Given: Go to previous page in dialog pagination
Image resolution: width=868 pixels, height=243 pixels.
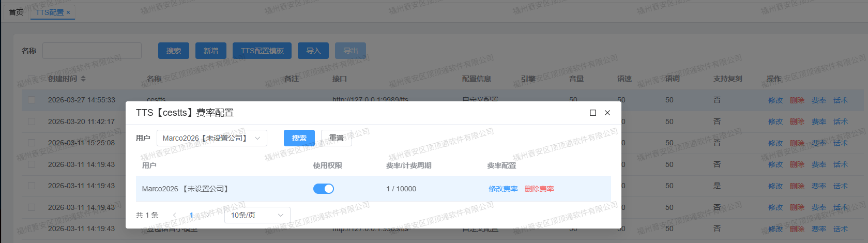Looking at the screenshot, I should [x=175, y=215].
